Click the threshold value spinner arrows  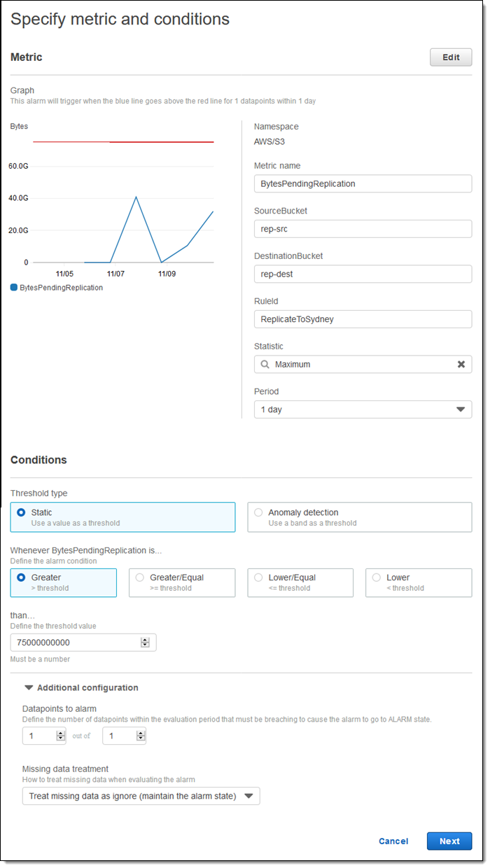pos(145,643)
